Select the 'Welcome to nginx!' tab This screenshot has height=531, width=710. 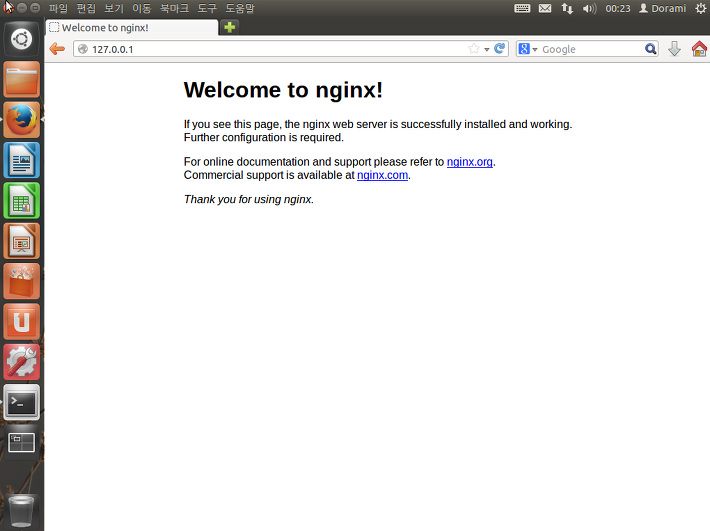coord(131,28)
